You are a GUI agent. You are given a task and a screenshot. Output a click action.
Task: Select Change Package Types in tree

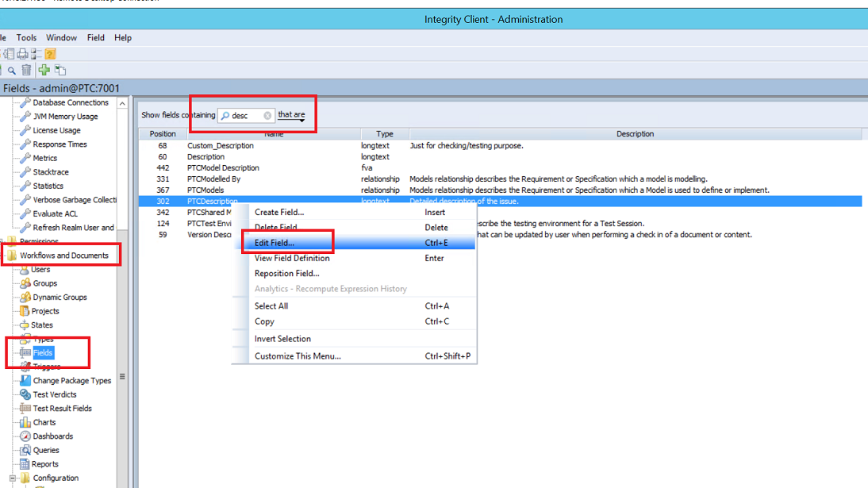tap(71, 381)
